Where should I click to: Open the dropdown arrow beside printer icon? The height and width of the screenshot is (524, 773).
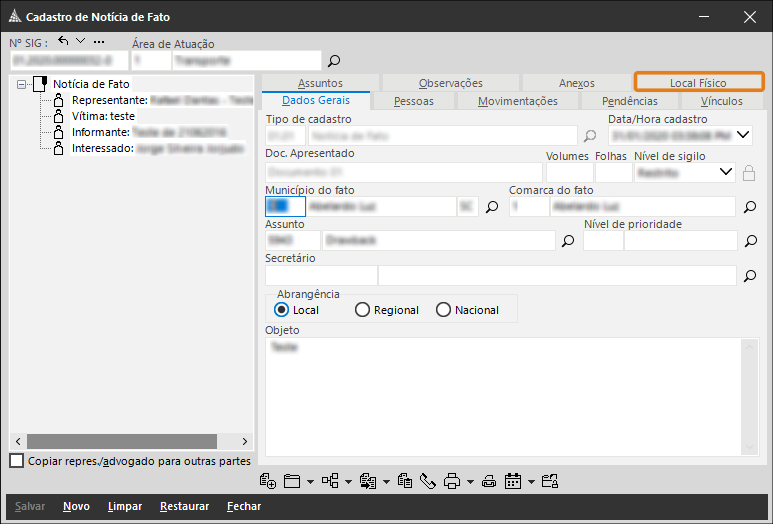pyautogui.click(x=470, y=482)
